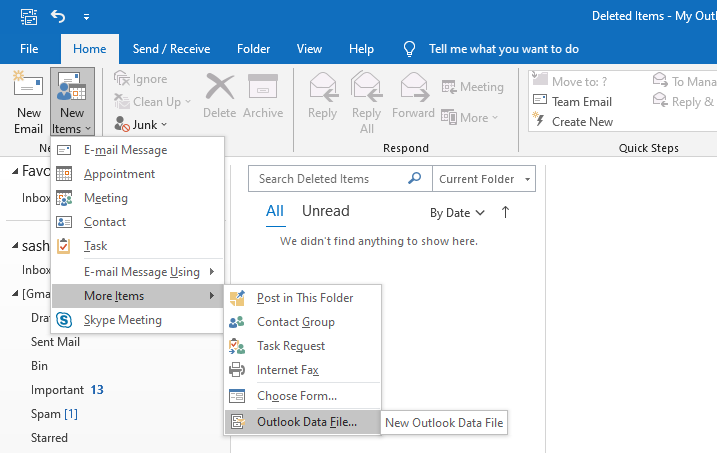This screenshot has width=717, height=453.
Task: Open the Customize Quick Access Toolbar arrow
Action: [86, 17]
